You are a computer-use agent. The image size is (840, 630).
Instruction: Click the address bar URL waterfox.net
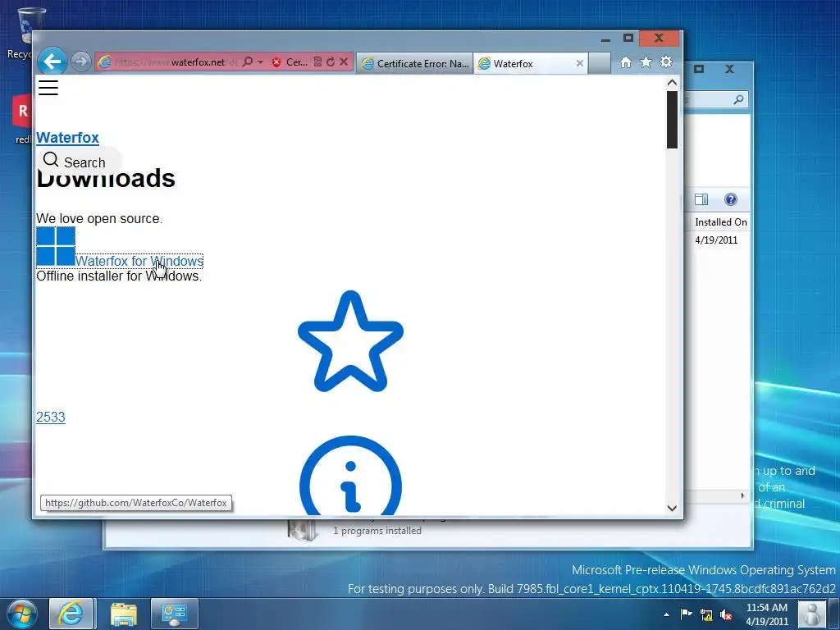point(177,62)
